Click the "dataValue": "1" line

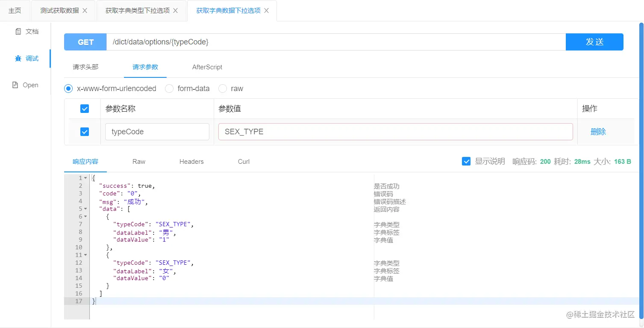tap(141, 240)
